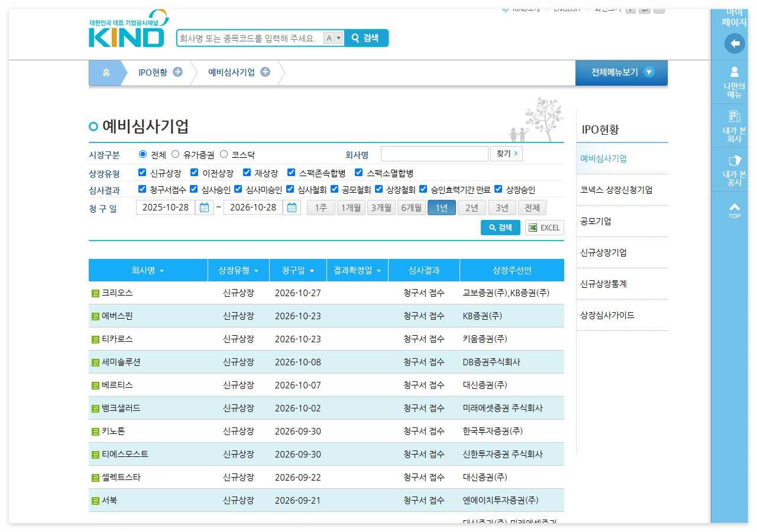Toggle the 스팩소멸합병 checkbox
Image resolution: width=757 pixels, height=532 pixels.
pos(358,173)
